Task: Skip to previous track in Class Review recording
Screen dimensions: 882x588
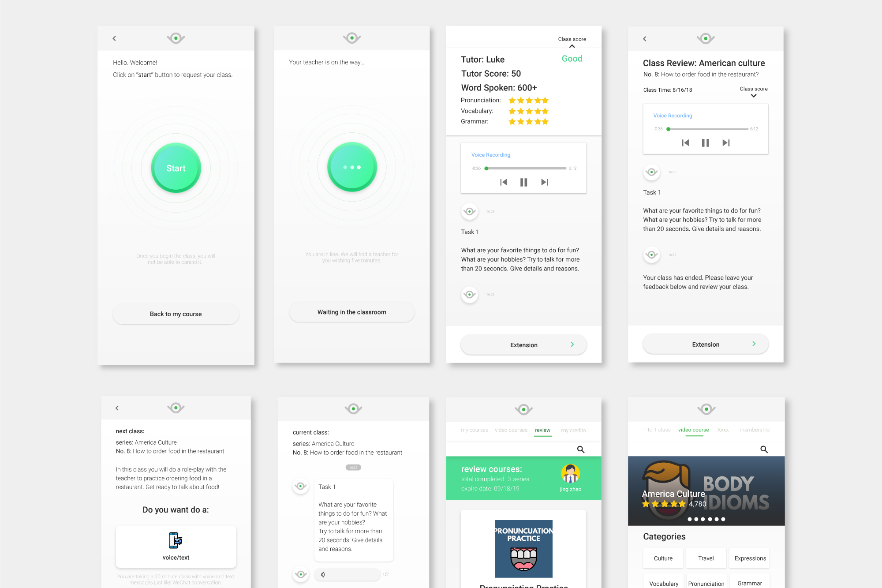Action: [x=685, y=143]
